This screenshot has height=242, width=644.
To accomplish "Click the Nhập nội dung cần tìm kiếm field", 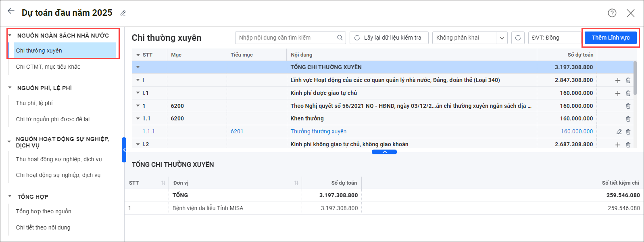I will click(x=286, y=38).
